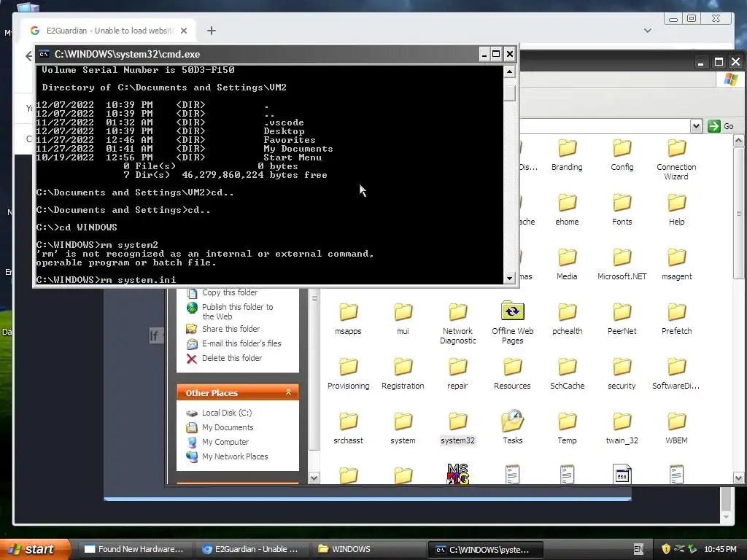Switch to E2Guardian taskbar item
This screenshot has width=747, height=560.
(x=251, y=549)
